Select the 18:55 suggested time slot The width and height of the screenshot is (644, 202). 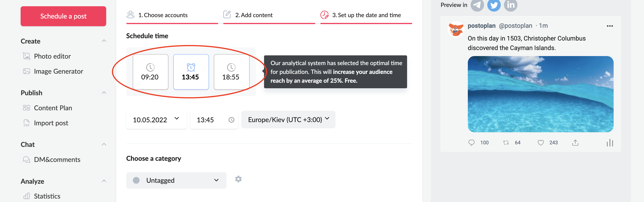pos(231,72)
